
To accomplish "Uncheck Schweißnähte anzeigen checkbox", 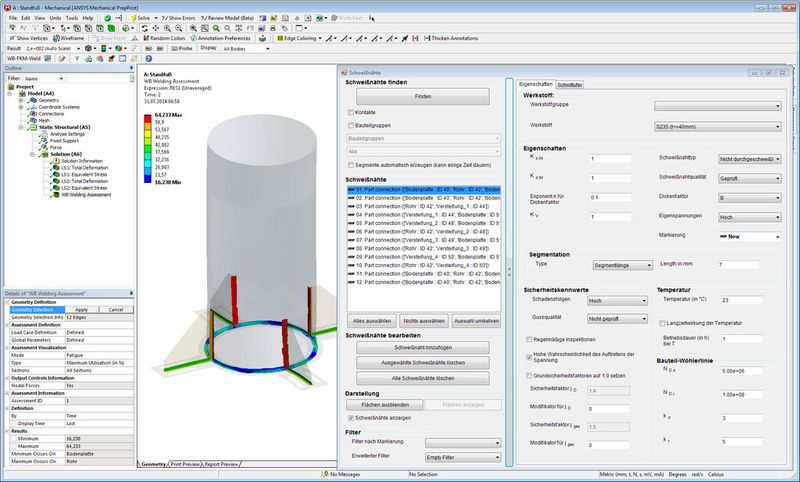I will point(351,418).
